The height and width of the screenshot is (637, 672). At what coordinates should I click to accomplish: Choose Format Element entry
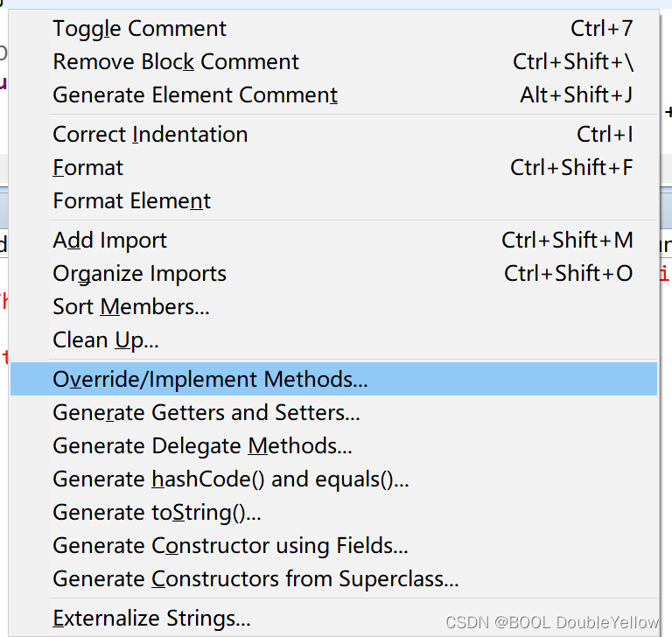132,201
